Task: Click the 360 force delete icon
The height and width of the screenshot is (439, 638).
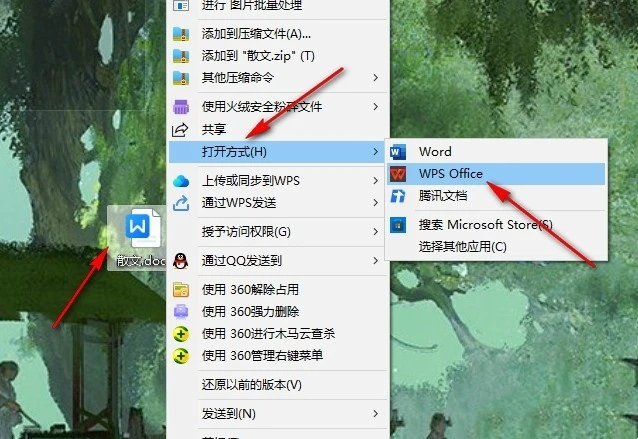Action: click(x=181, y=312)
